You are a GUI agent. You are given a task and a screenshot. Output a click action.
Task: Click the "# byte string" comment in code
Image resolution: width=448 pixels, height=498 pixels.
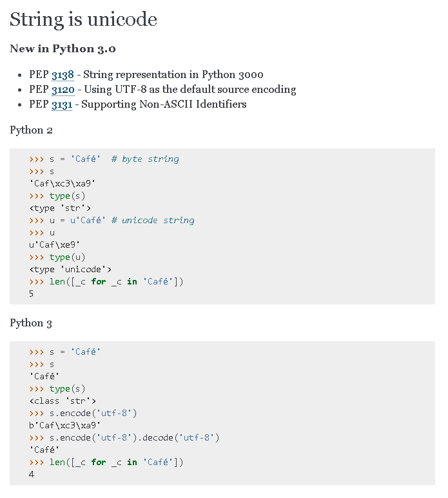145,159
